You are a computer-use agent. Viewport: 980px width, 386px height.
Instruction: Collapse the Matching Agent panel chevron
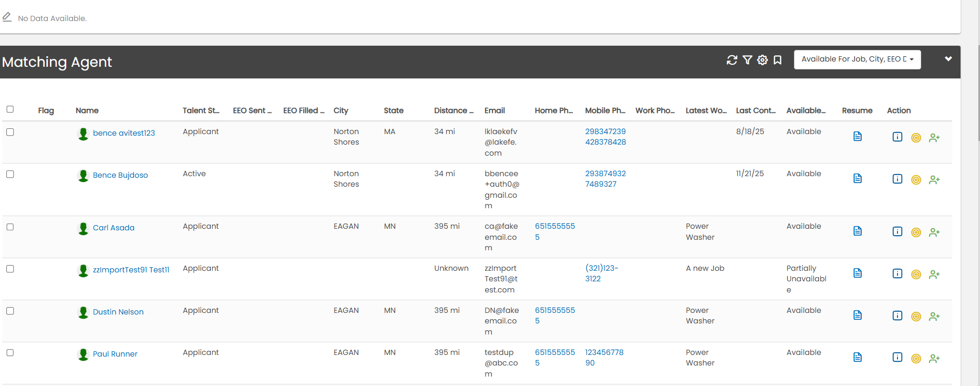[x=948, y=59]
